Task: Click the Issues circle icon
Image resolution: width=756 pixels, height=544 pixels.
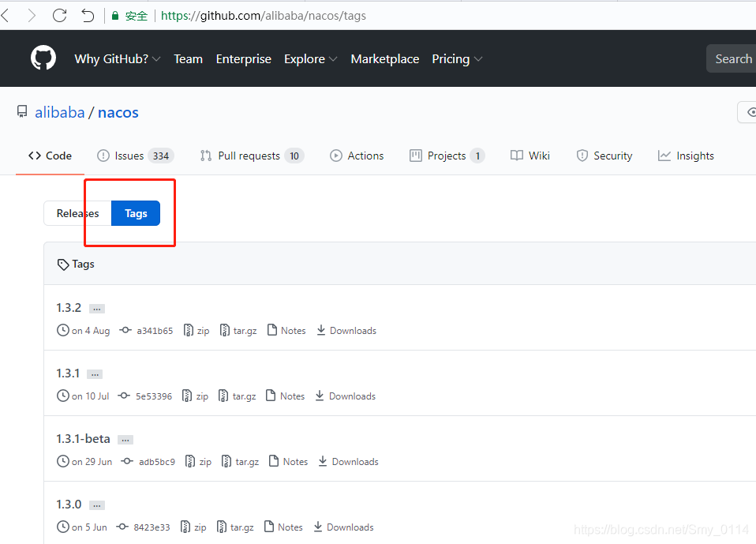Action: pos(103,156)
